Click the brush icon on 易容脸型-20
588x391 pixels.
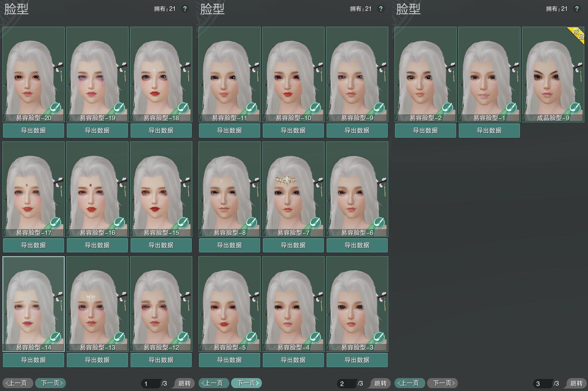[x=55, y=108]
